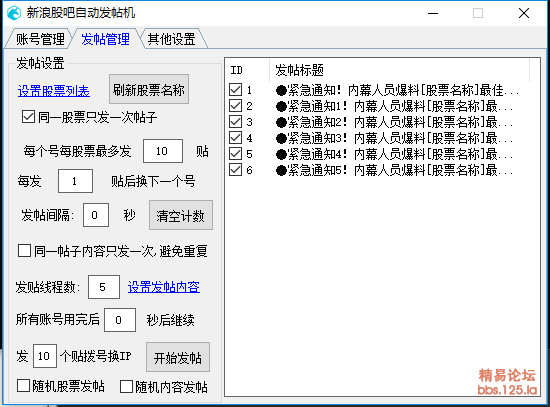Select the post title starting 紧急通知1!

pyautogui.click(x=395, y=106)
